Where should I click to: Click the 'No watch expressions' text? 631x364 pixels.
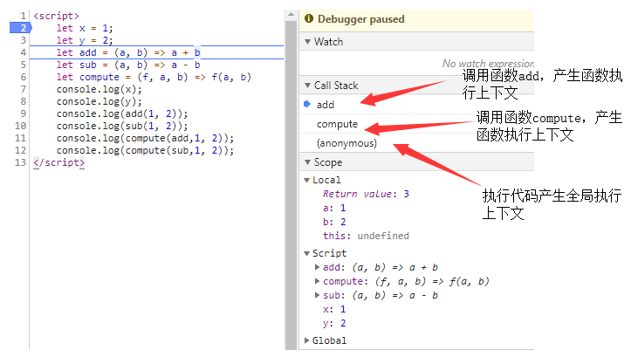[x=488, y=64]
